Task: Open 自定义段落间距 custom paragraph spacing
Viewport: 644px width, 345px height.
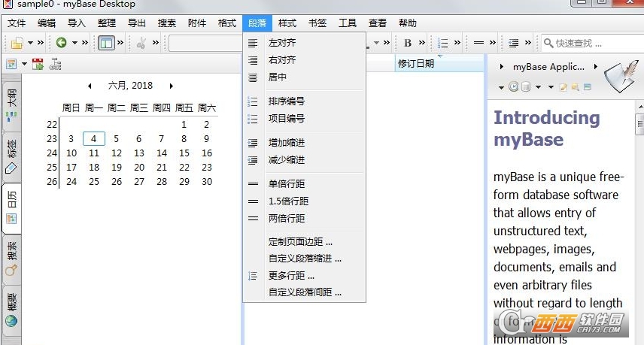Action: point(305,292)
